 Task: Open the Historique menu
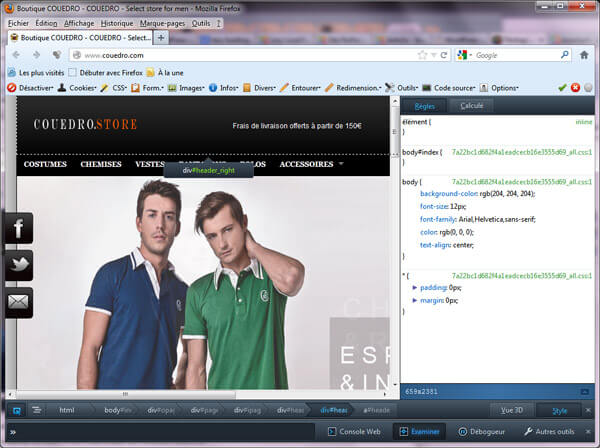117,23
